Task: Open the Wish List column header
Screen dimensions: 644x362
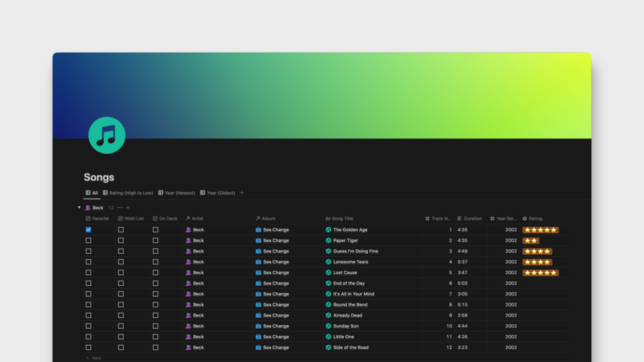Action: 131,218
